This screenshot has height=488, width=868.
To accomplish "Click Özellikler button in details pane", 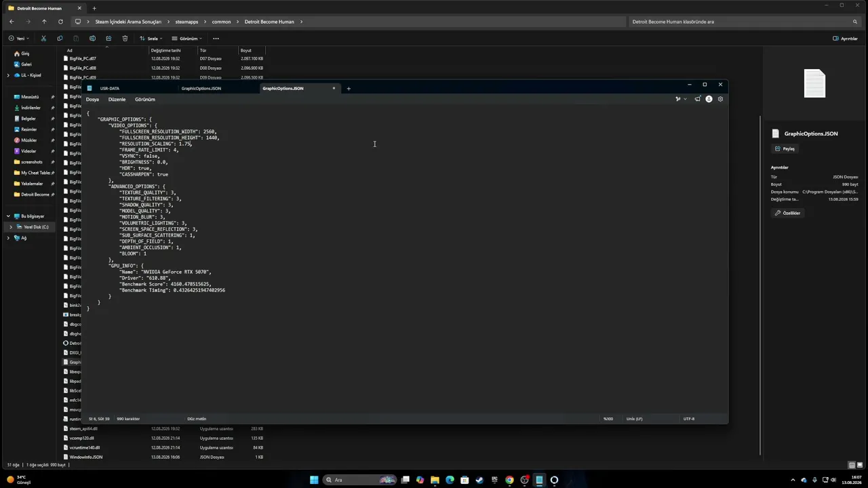I will coord(787,213).
